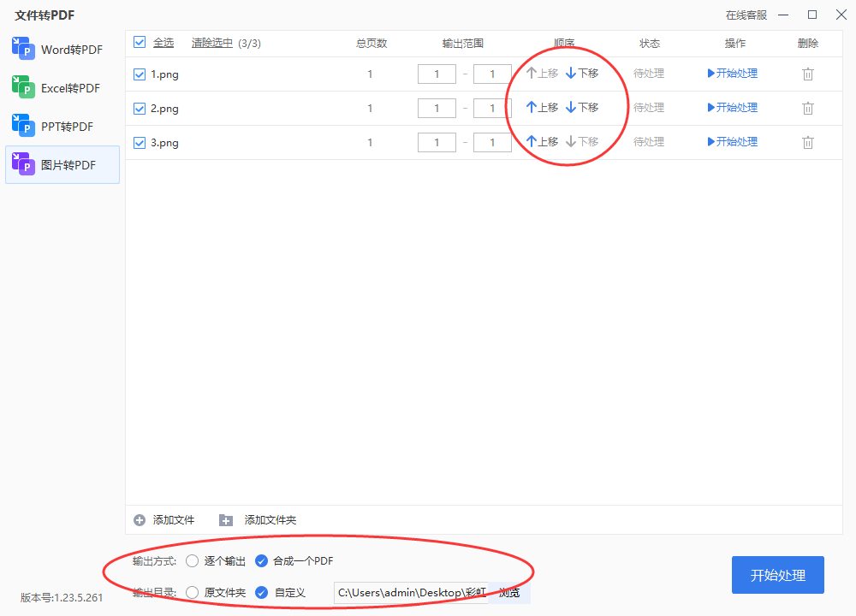The height and width of the screenshot is (616, 856).
Task: Click the 操作 column header
Action: point(734,43)
